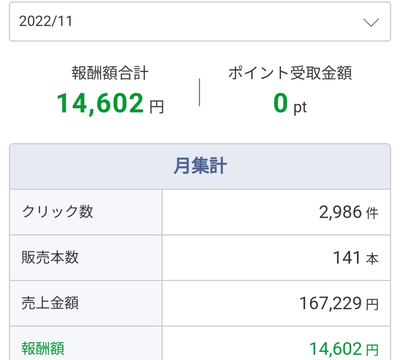Screen dimensions: 400x360
Task: Click the dropdown chevron arrow
Action: (x=371, y=23)
